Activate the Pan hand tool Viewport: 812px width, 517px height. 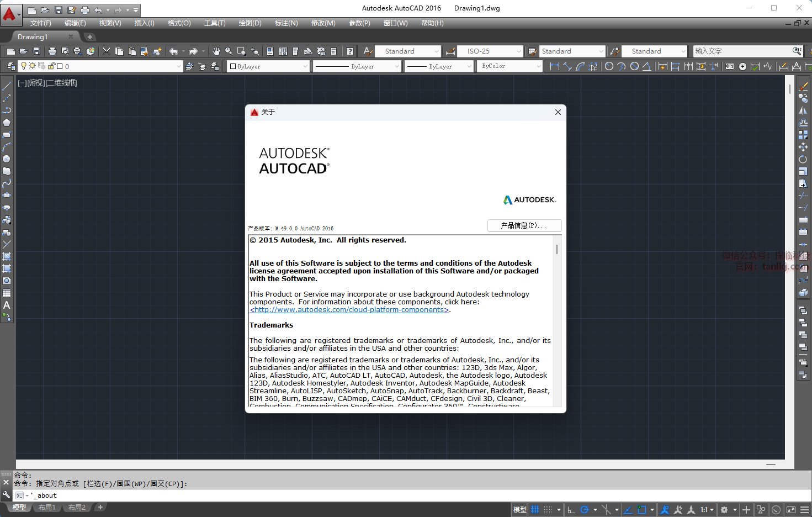point(216,51)
